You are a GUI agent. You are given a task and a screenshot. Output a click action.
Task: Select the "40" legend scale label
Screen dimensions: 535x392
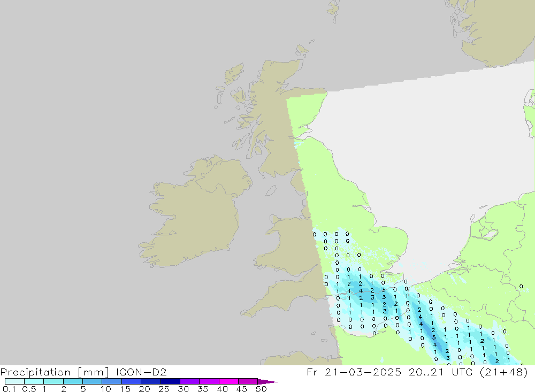coord(223,389)
